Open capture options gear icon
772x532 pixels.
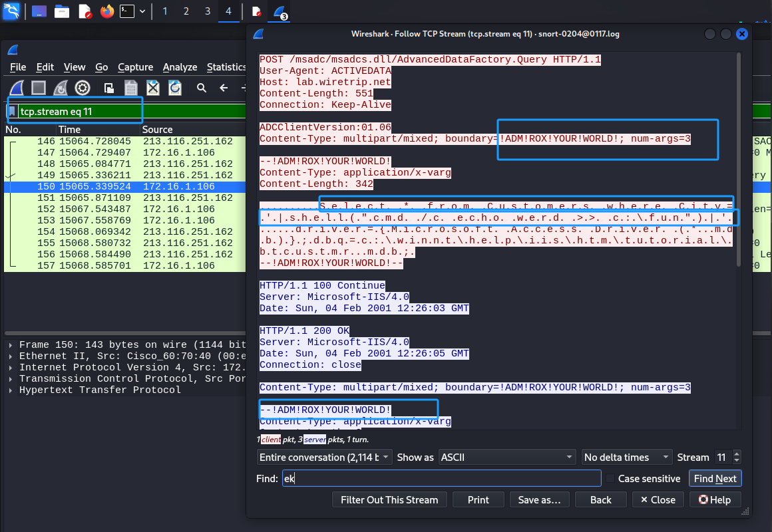83,88
